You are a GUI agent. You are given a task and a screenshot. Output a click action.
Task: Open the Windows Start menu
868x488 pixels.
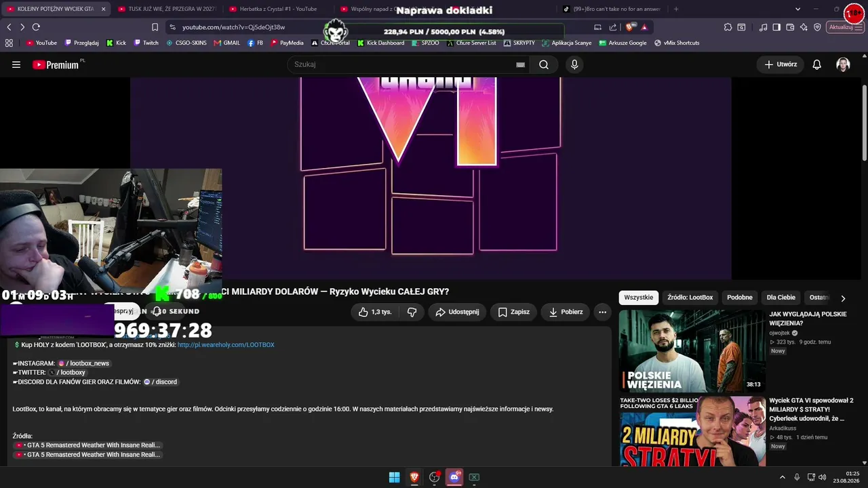pyautogui.click(x=394, y=477)
